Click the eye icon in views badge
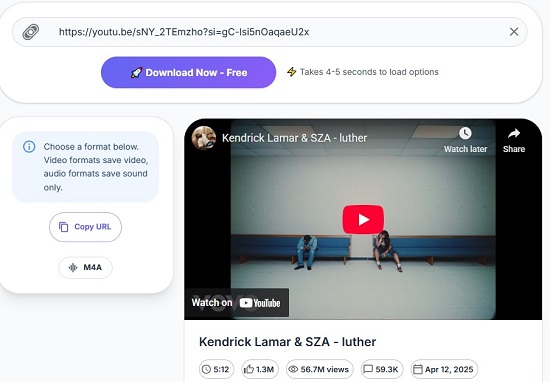Viewport: 550px width, 382px height. (293, 369)
